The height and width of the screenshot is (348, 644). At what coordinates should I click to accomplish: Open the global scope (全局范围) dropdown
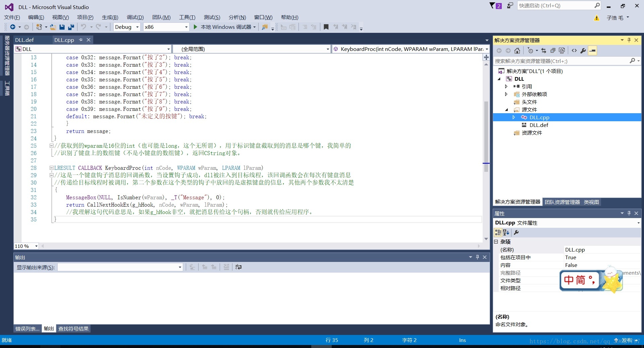tap(328, 49)
